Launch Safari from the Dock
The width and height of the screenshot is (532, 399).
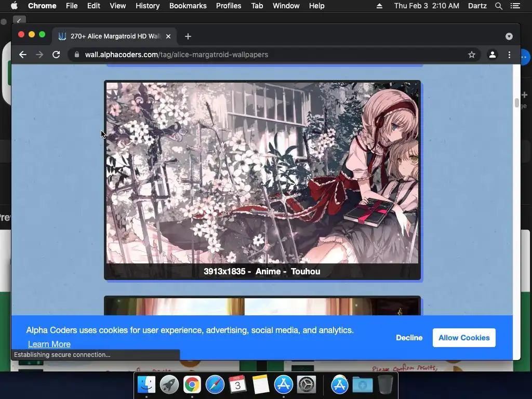pyautogui.click(x=215, y=385)
